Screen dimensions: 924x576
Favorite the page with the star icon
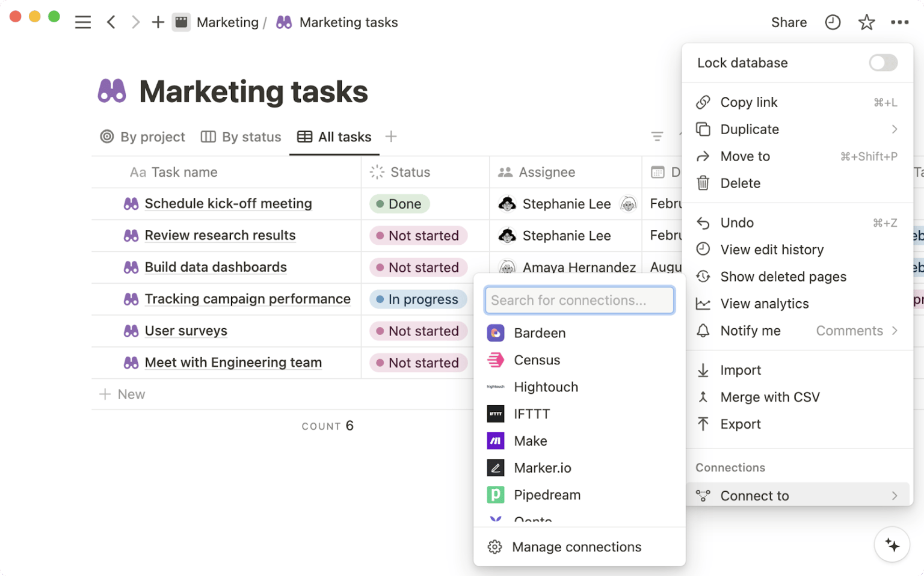866,22
